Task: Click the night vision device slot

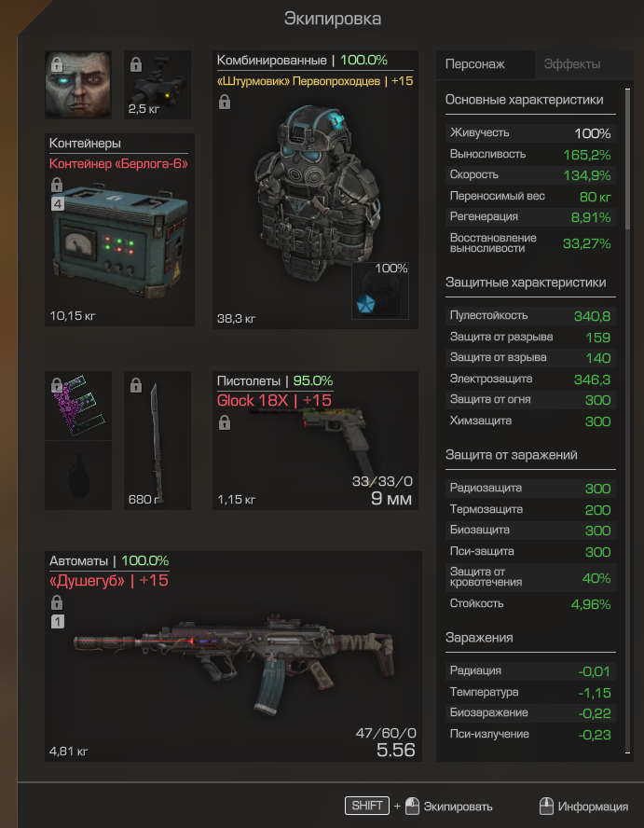Action: [x=158, y=85]
